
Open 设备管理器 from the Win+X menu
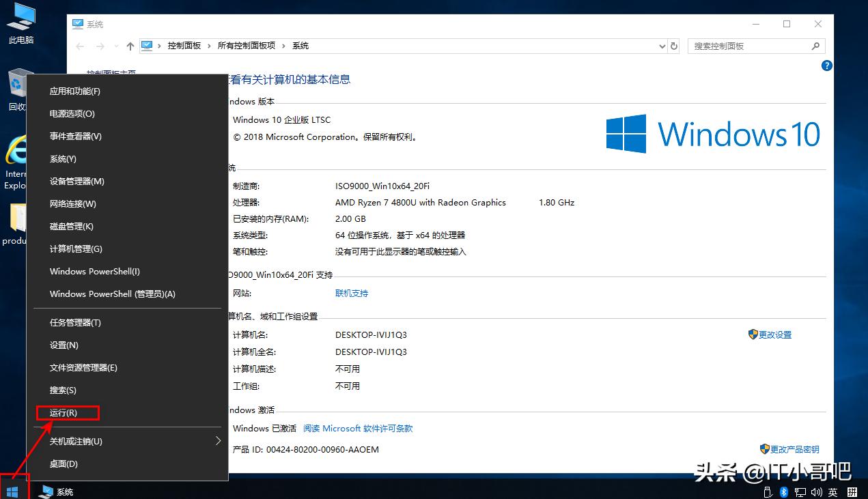pyautogui.click(x=79, y=181)
